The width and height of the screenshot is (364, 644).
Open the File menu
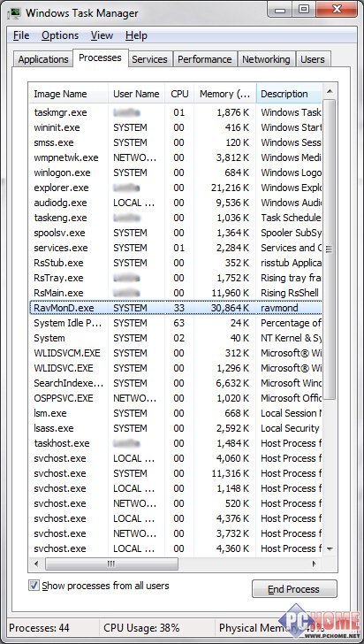pos(21,35)
